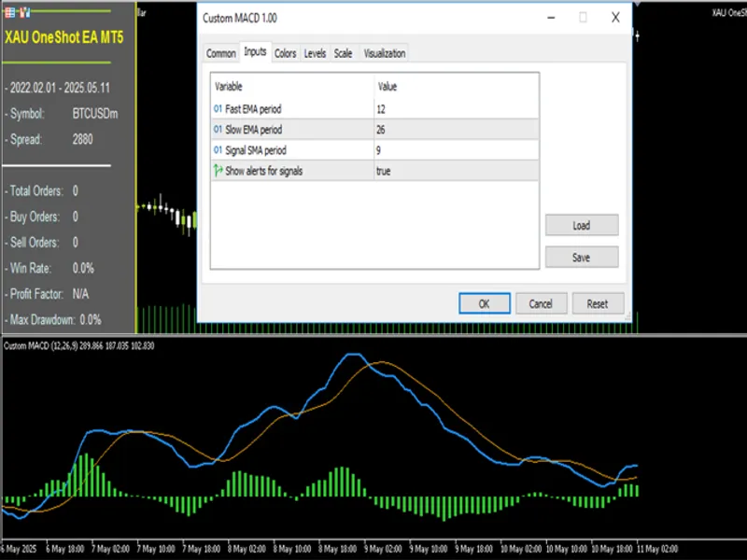Click the Spread value 2880
747x560 pixels.
[82, 139]
